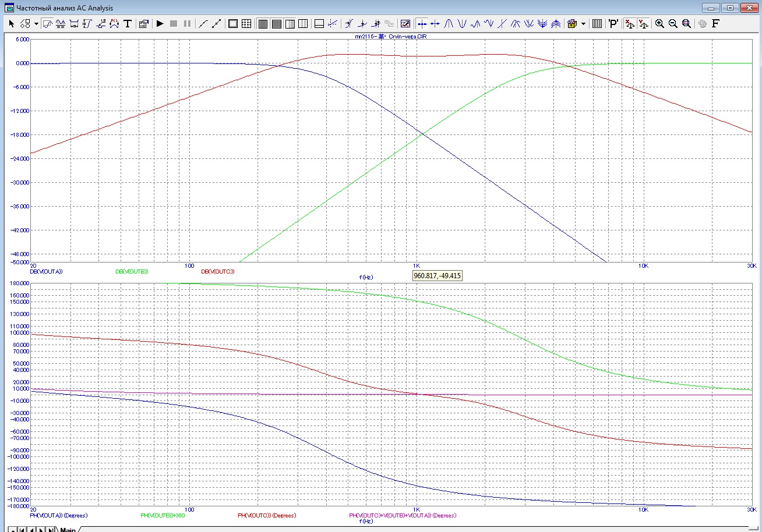Image resolution: width=762 pixels, height=532 pixels.
Task: Select the PH(V(OUTA)) (Degrees) label
Action: point(59,515)
